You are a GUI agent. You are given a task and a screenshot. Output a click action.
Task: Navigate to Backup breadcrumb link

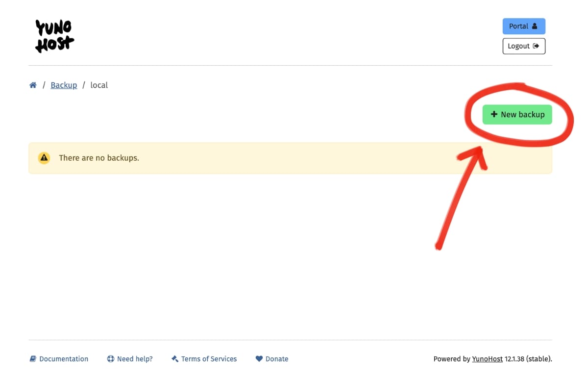(x=64, y=85)
